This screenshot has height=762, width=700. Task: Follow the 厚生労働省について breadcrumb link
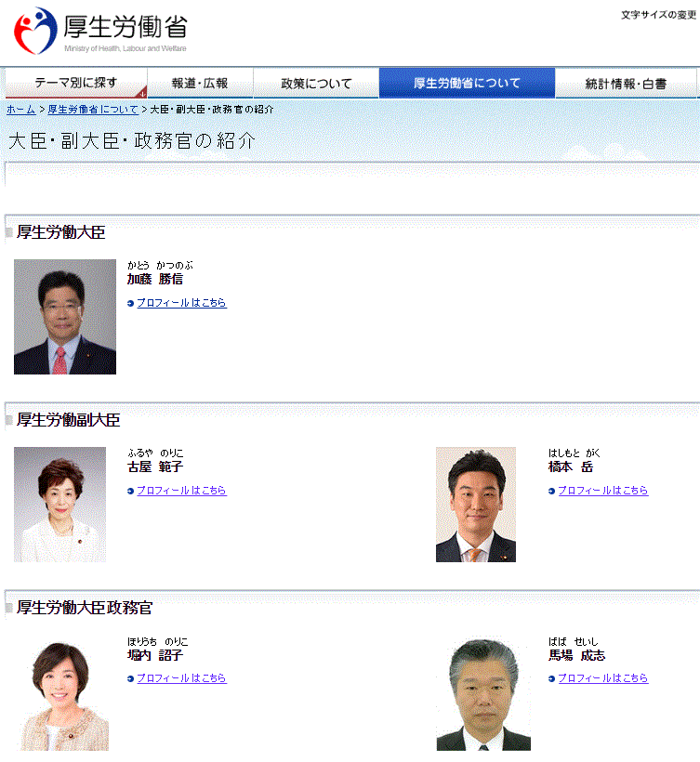tap(93, 110)
